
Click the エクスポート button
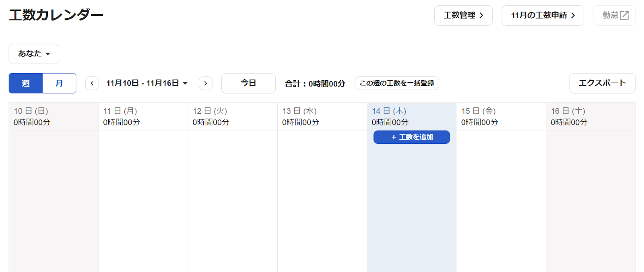click(602, 83)
